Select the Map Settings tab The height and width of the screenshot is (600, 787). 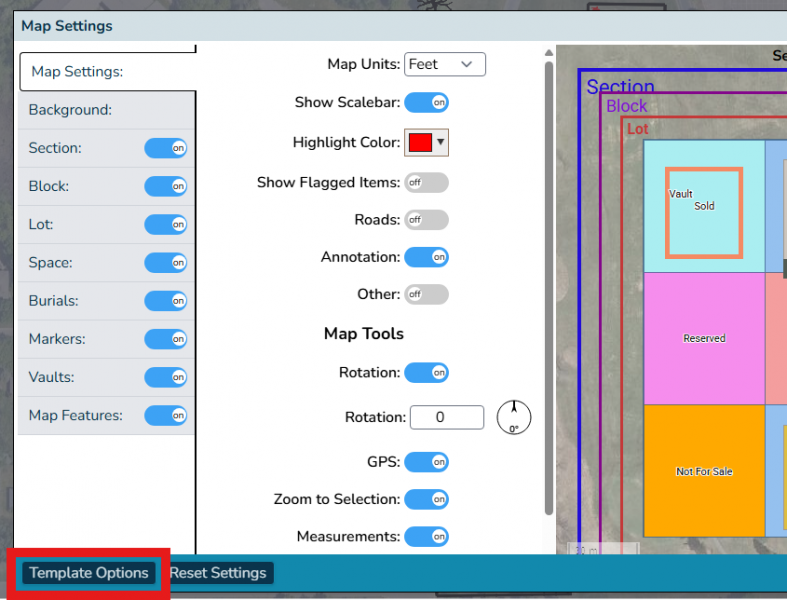tap(107, 71)
